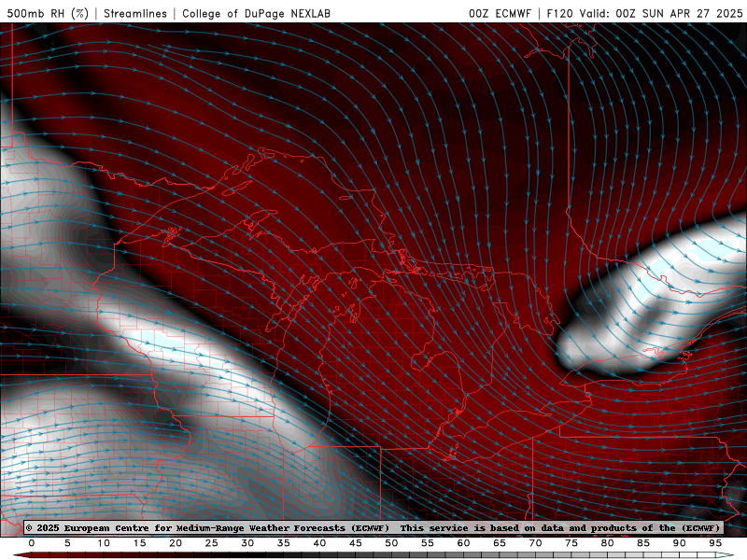747x560 pixels.
Task: Click the "Streamlines" header label
Action: pyautogui.click(x=135, y=13)
